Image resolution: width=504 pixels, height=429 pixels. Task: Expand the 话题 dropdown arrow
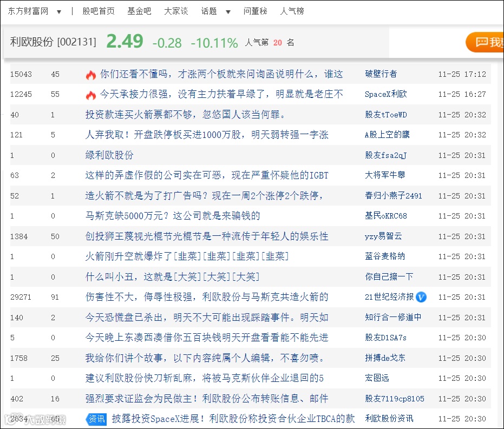[x=228, y=12]
